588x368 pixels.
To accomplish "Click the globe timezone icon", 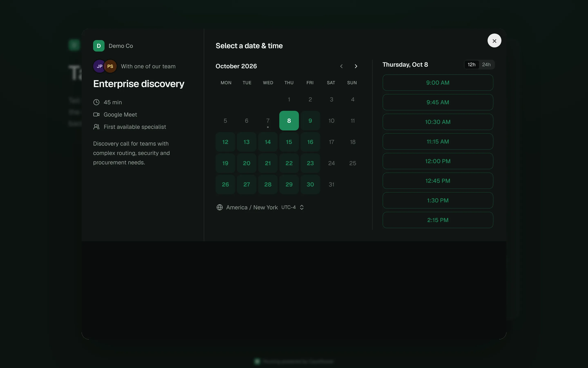I will pos(220,207).
